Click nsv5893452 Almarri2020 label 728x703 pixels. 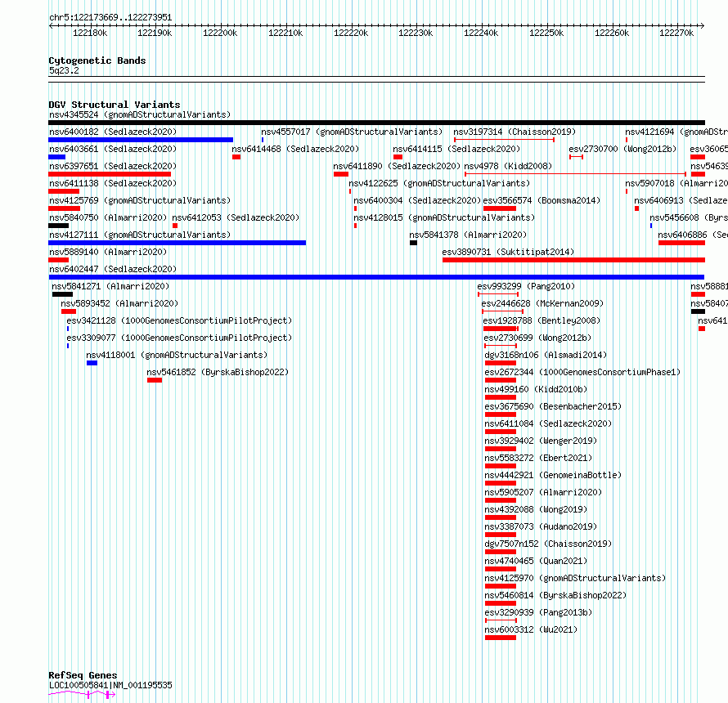pos(119,303)
